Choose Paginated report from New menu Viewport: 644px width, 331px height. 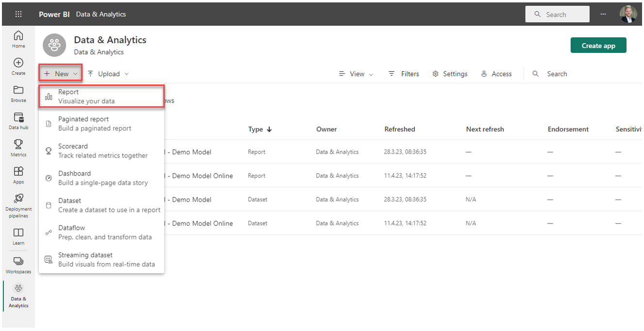(x=101, y=124)
